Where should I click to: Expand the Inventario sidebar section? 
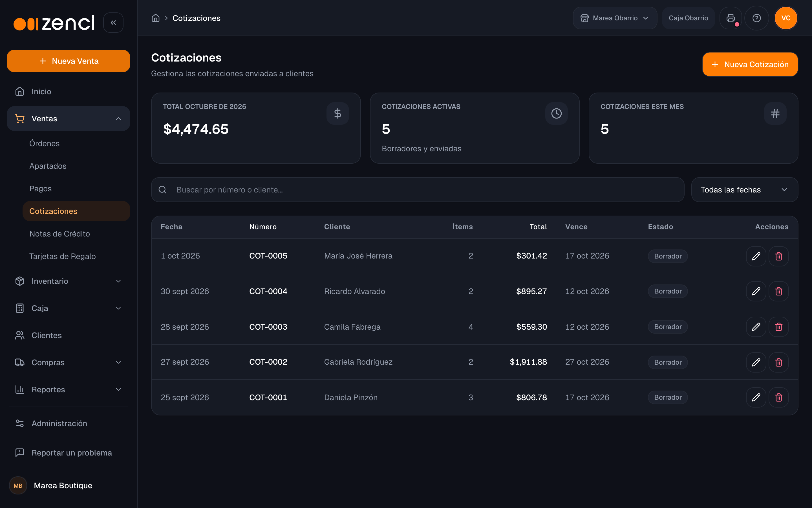point(69,281)
